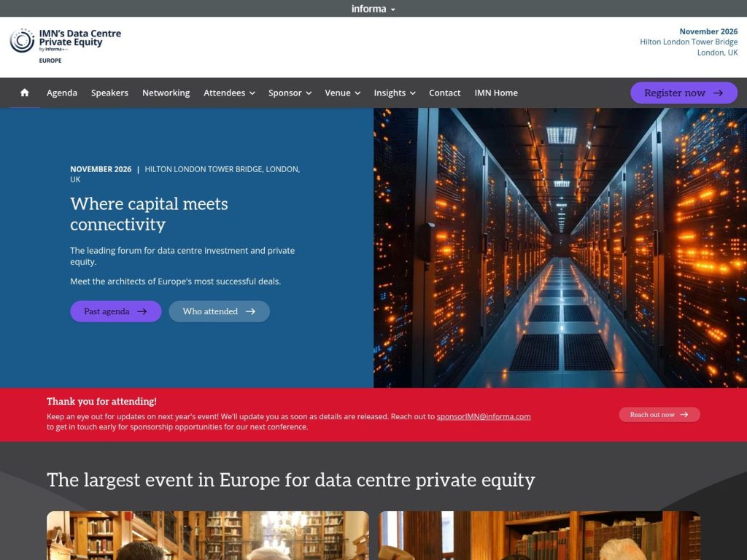
Task: Open the Sponsor dropdown
Action: (290, 93)
